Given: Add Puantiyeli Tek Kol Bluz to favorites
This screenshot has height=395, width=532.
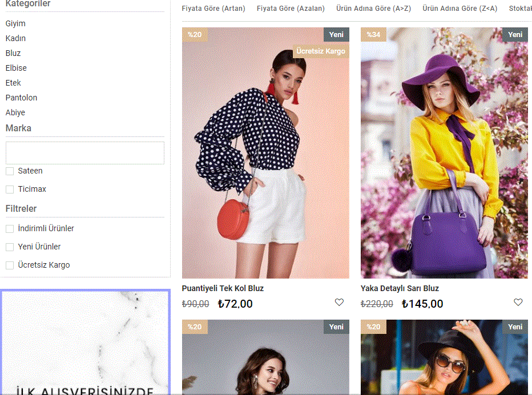Looking at the screenshot, I should [339, 302].
